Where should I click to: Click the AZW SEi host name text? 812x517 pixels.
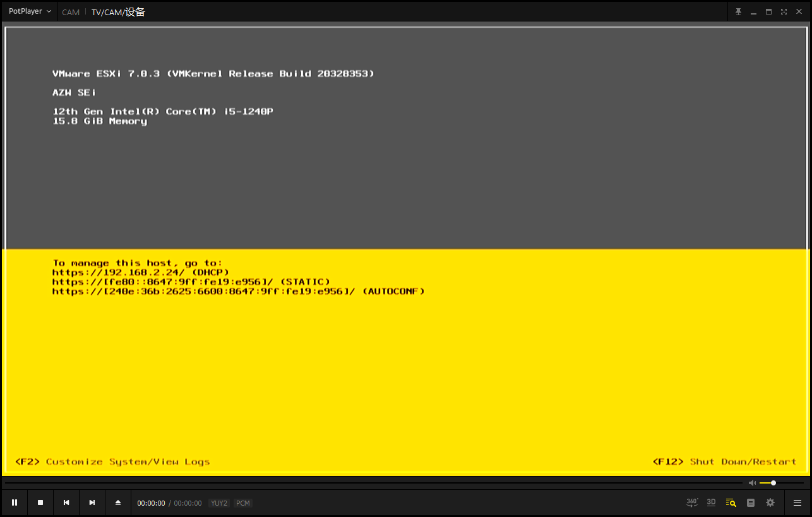coord(75,93)
